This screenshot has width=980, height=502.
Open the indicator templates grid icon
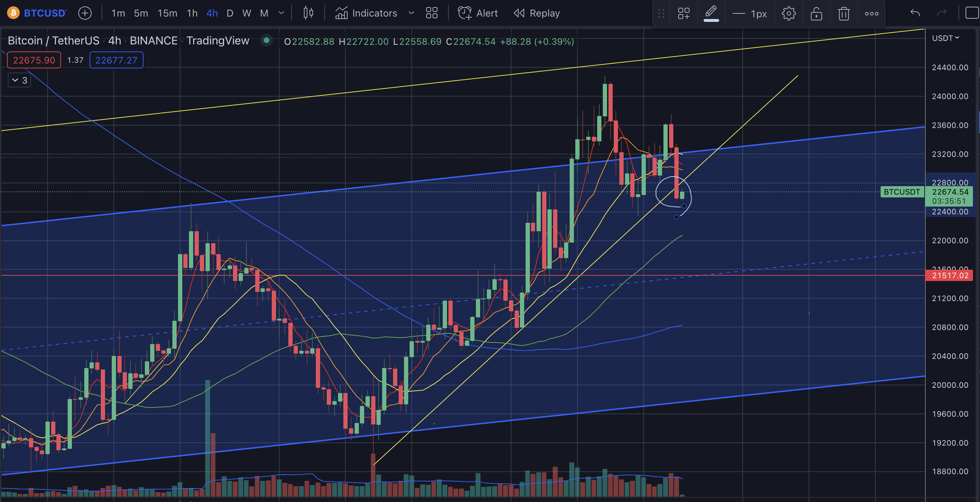(432, 13)
